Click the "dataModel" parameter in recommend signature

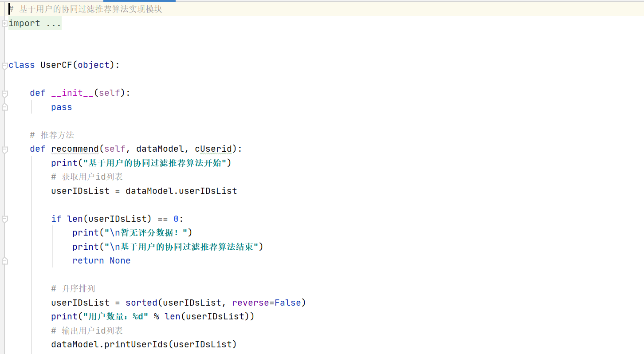[160, 149]
